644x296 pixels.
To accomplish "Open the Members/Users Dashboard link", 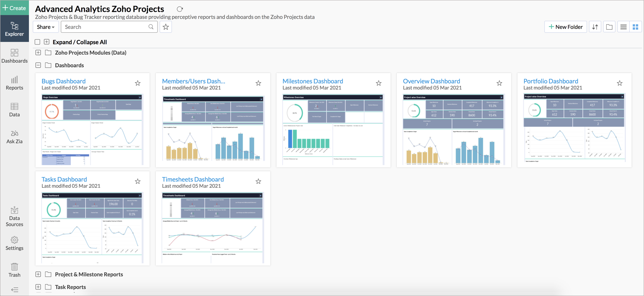I will [x=193, y=81].
